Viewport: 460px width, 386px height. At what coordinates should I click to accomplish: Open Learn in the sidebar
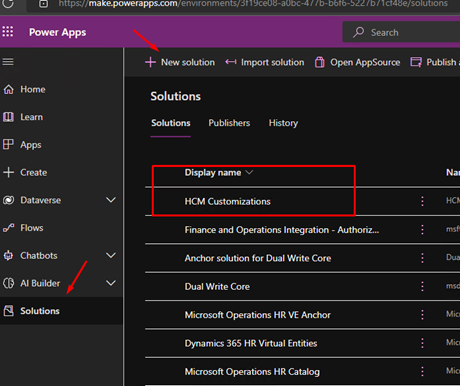coord(61,117)
